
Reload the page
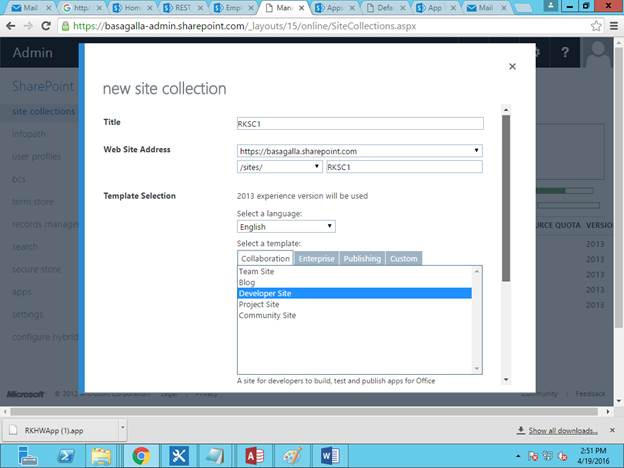(46, 26)
